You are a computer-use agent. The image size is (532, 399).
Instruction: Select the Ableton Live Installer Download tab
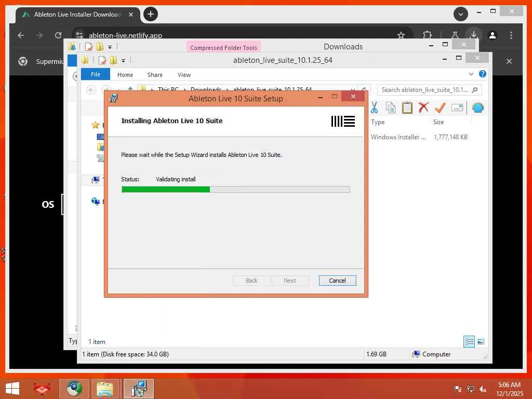(x=78, y=15)
